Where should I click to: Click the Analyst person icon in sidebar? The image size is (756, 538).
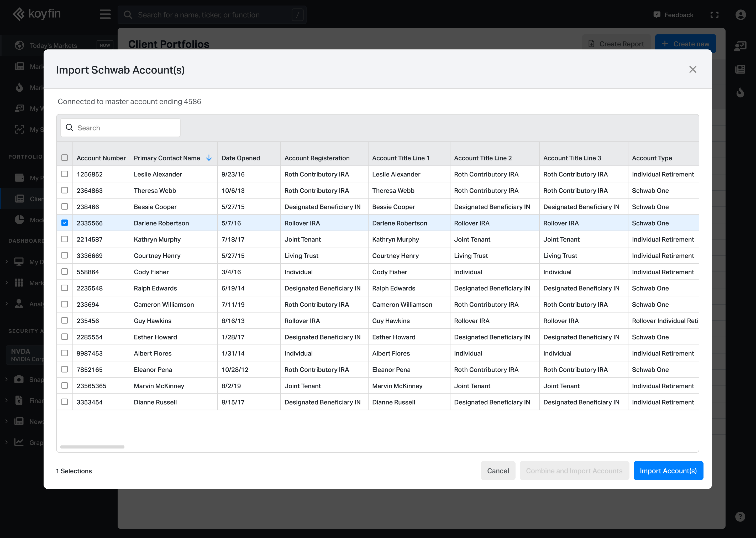click(x=19, y=304)
